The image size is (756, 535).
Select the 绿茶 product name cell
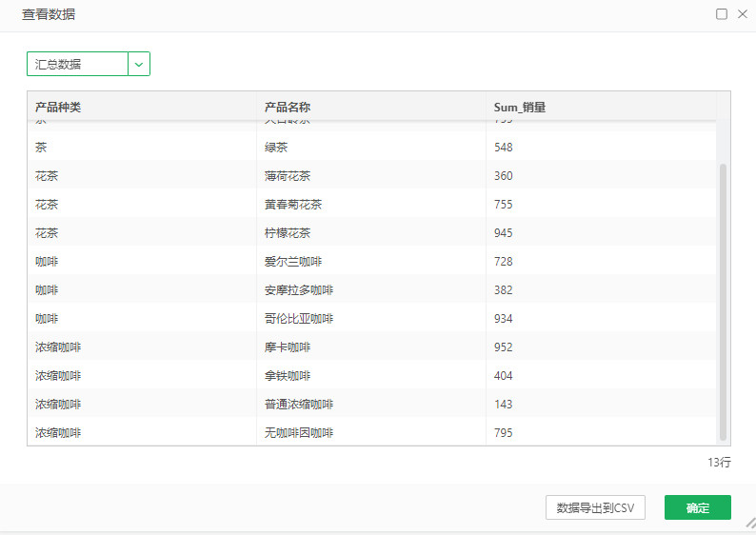click(276, 148)
